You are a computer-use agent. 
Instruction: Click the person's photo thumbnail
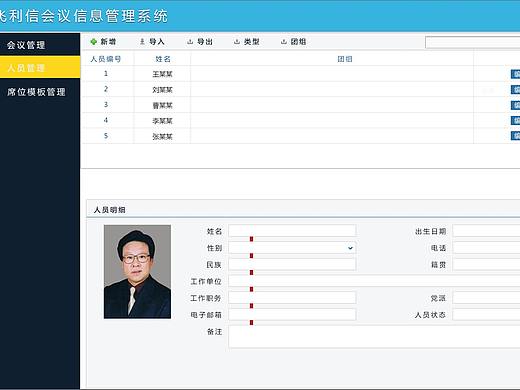pyautogui.click(x=137, y=272)
